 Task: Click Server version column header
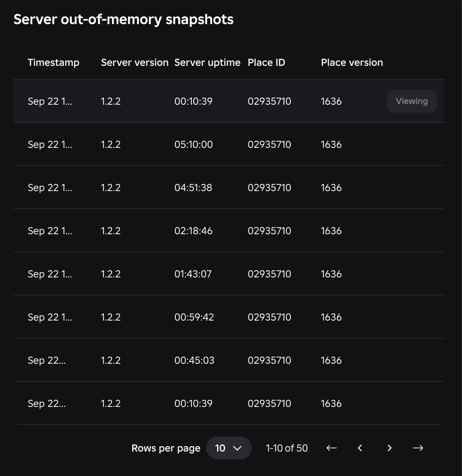135,63
